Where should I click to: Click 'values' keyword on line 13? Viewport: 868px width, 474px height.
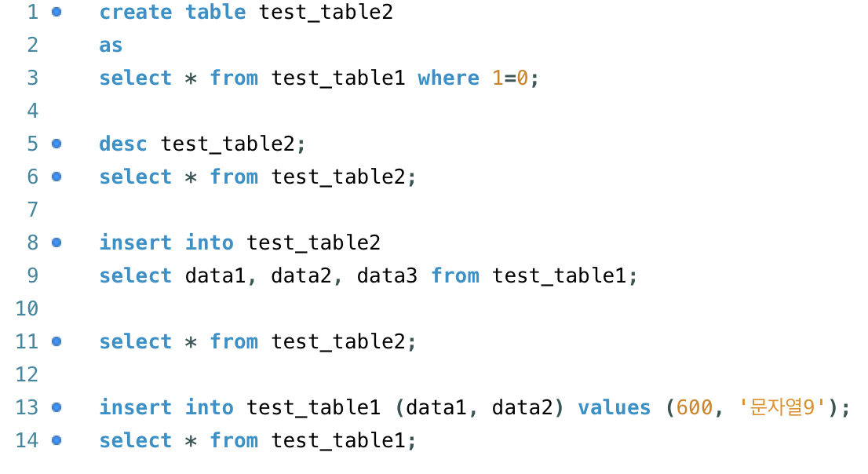615,407
